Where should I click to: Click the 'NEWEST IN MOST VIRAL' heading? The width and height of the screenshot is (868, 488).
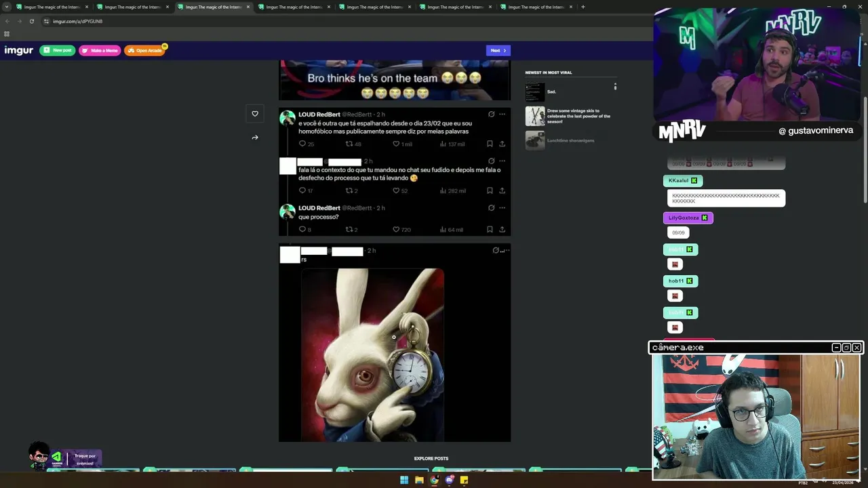[548, 73]
